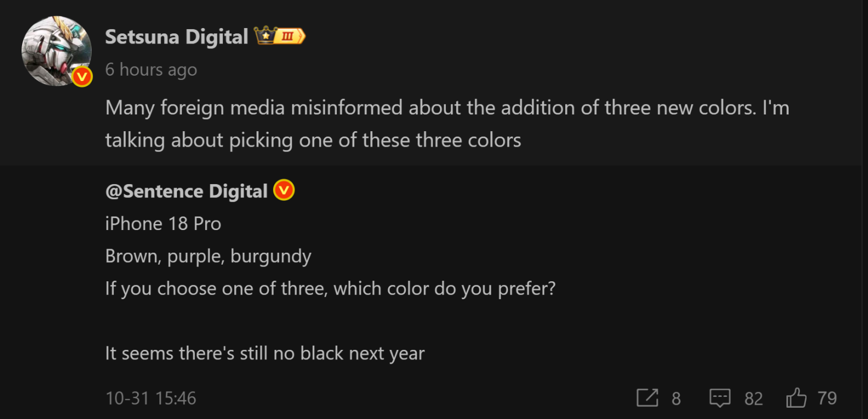Image resolution: width=868 pixels, height=419 pixels.
Task: Click the comment count 82
Action: click(754, 398)
